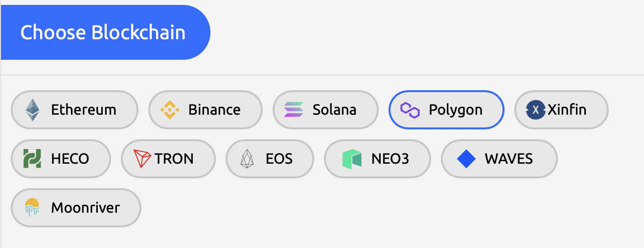Click the NEO3 green cube icon
Image resolution: width=644 pixels, height=248 pixels.
pos(352,159)
